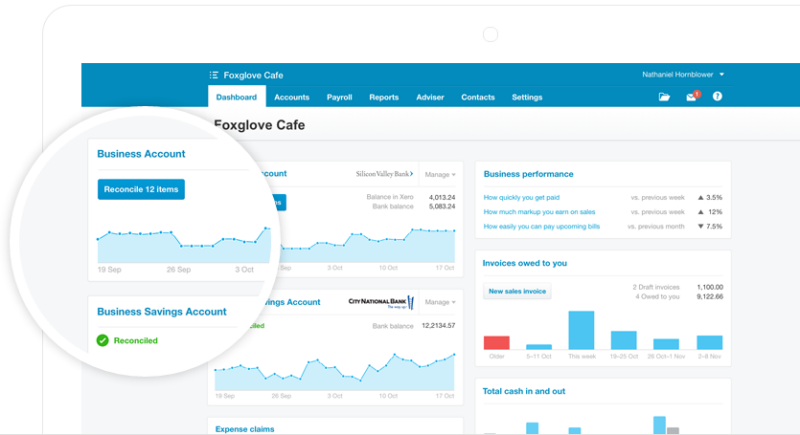Click the Reconcile 12 items button
Image resolution: width=800 pixels, height=435 pixels.
(x=141, y=189)
